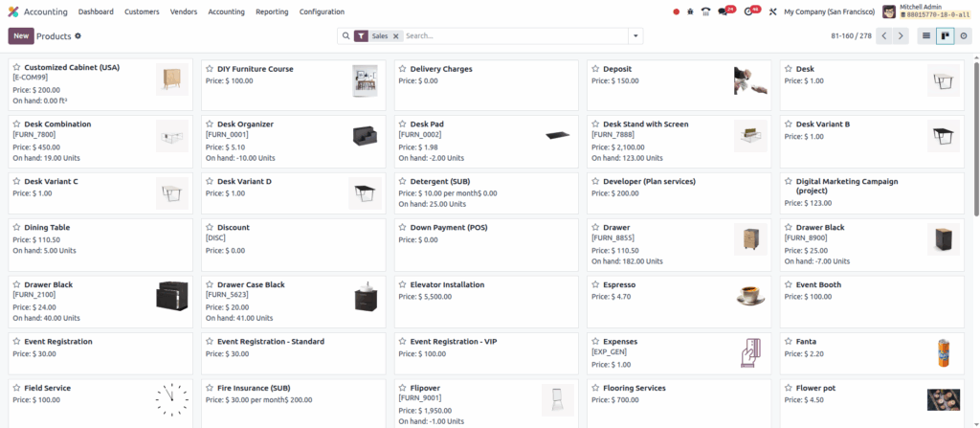Screen dimensions: 980x428
Task: Open the company switcher My Company (San Francisco)
Action: tap(830, 11)
